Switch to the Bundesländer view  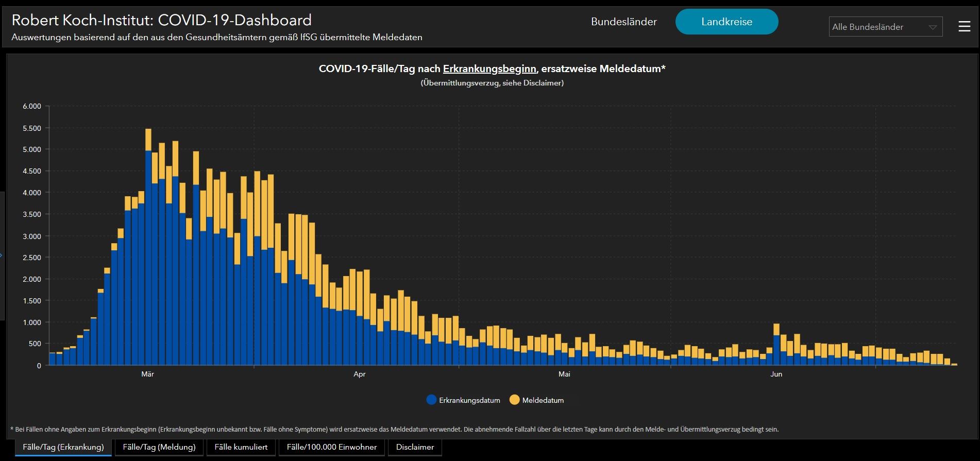[623, 22]
